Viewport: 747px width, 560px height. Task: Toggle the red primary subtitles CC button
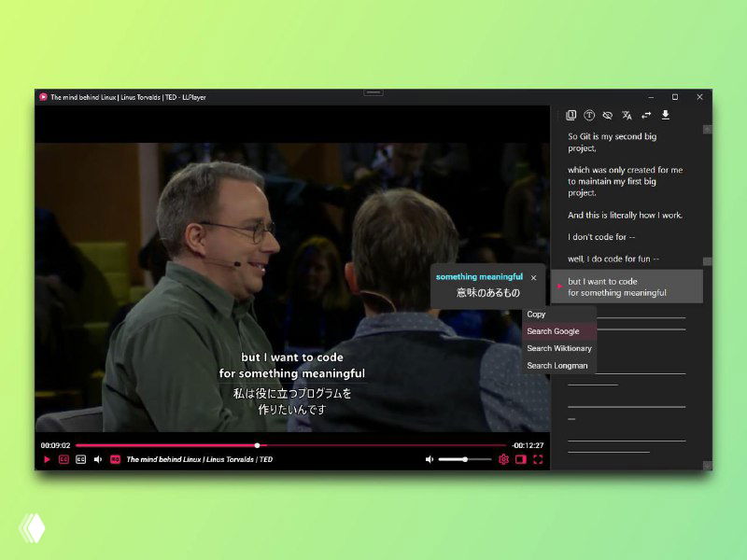tap(64, 459)
